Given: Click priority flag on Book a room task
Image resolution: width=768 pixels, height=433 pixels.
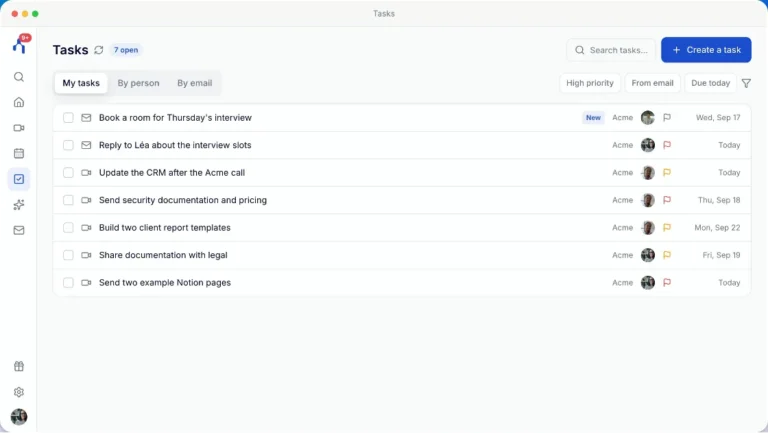Looking at the screenshot, I should (x=667, y=118).
